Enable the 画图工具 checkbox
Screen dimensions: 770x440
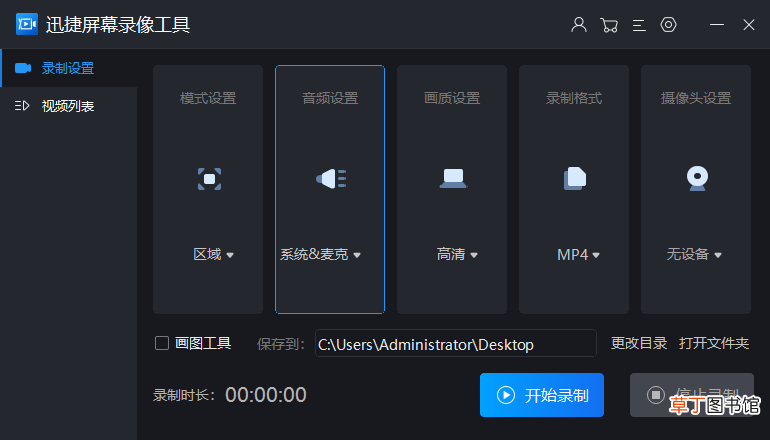(x=162, y=343)
